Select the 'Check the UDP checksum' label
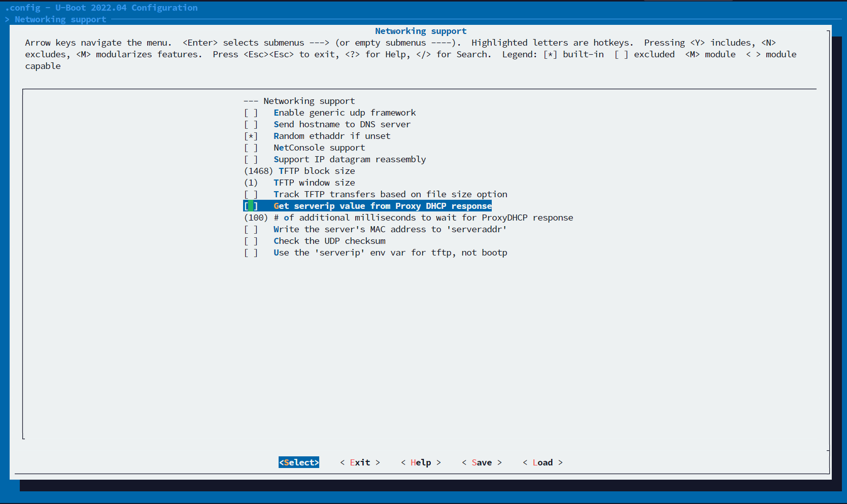847x504 pixels. click(329, 241)
